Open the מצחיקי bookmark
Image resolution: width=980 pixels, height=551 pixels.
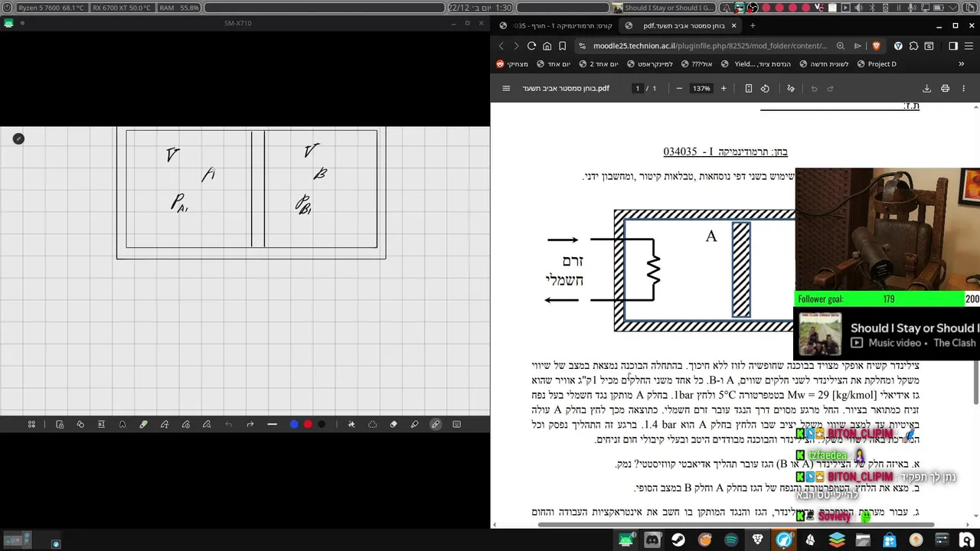[x=512, y=64]
